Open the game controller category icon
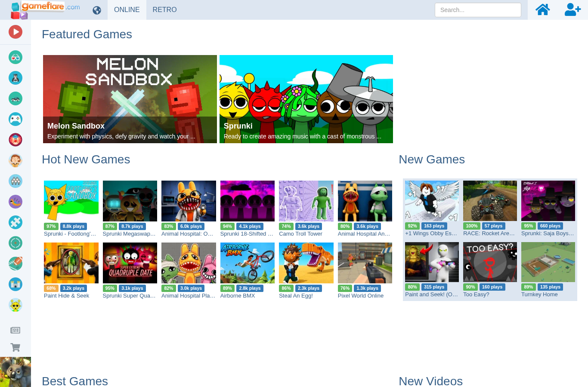The height and width of the screenshot is (387, 588). [x=15, y=119]
